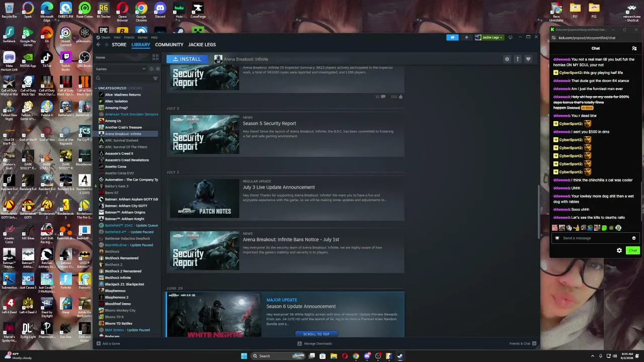644x362 pixels.
Task: Open Fortnite desktop shortcut
Action: 66,281
